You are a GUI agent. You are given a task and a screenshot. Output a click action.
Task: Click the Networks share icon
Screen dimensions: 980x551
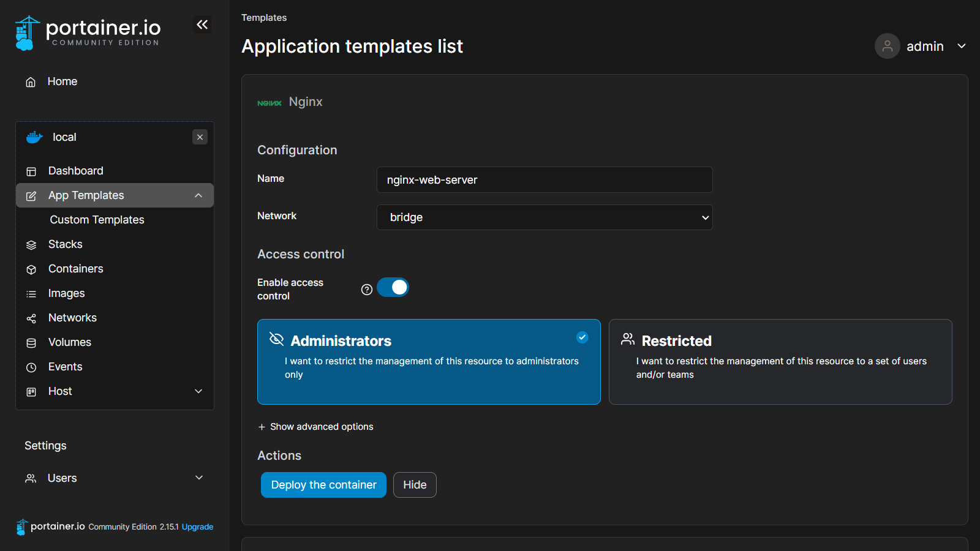pyautogui.click(x=31, y=318)
